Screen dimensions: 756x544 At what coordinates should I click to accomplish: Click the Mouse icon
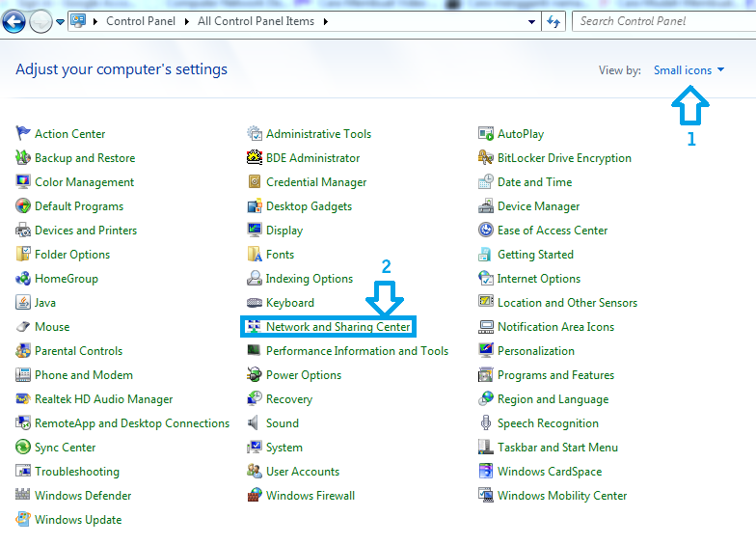[23, 326]
